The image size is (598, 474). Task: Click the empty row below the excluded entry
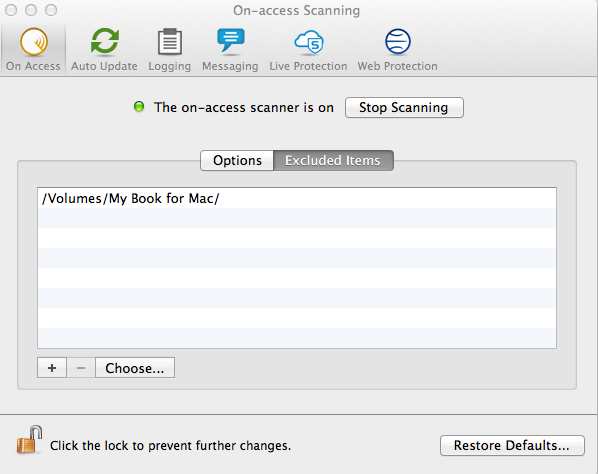pos(297,218)
